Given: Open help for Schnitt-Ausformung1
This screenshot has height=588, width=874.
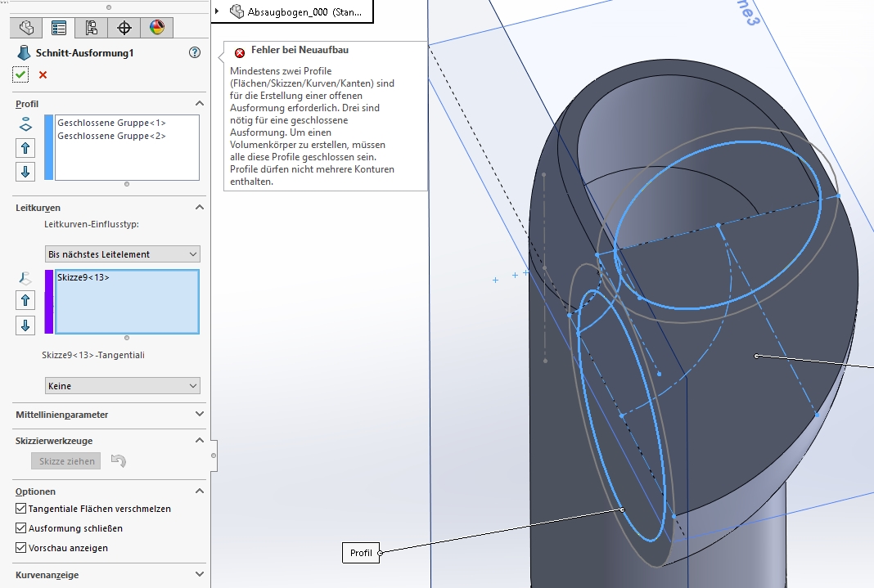Looking at the screenshot, I should (195, 52).
